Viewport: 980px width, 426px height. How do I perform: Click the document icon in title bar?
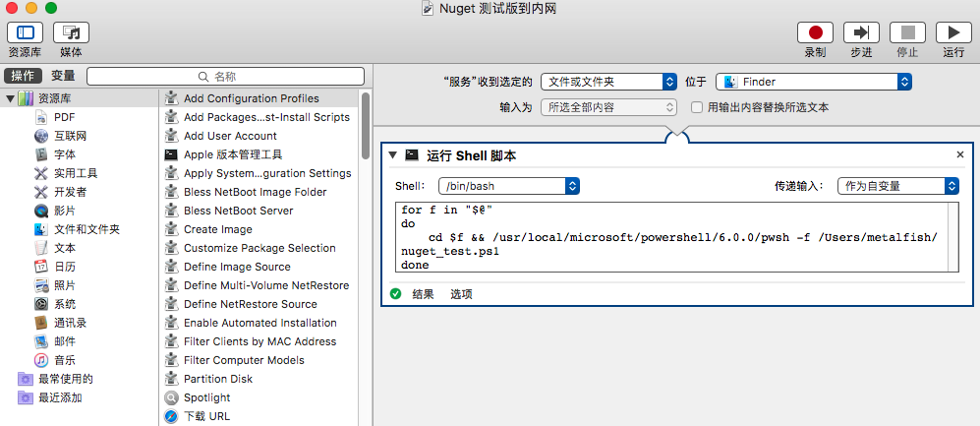[428, 8]
